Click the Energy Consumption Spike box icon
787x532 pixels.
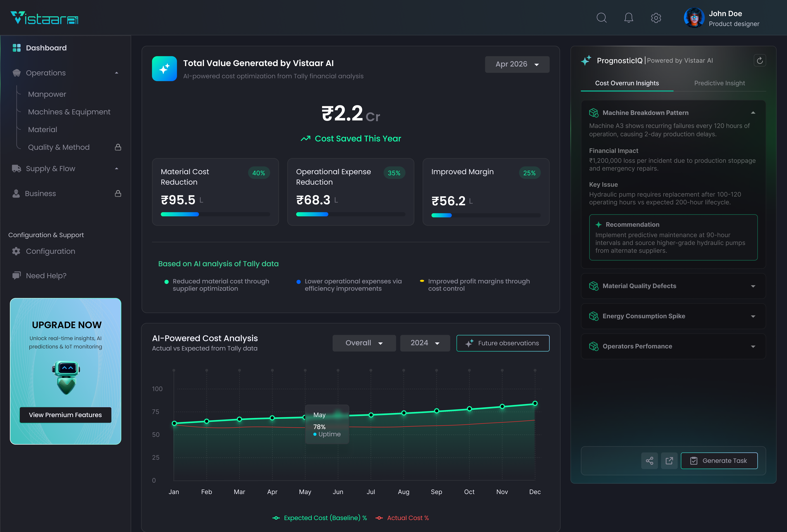(594, 316)
